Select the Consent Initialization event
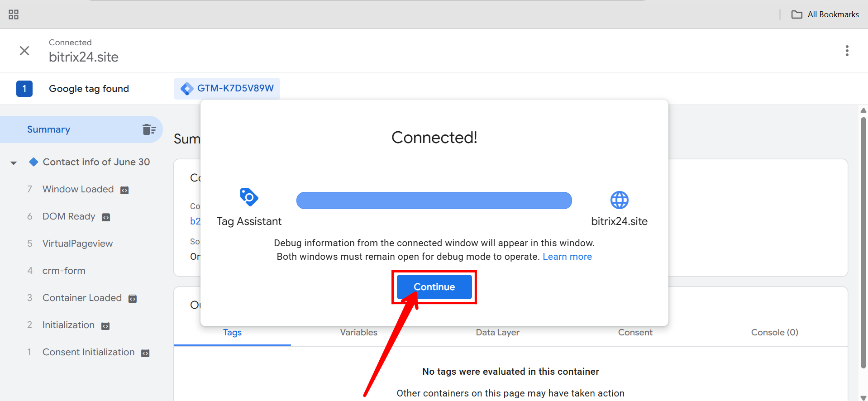This screenshot has height=401, width=868. (88, 352)
